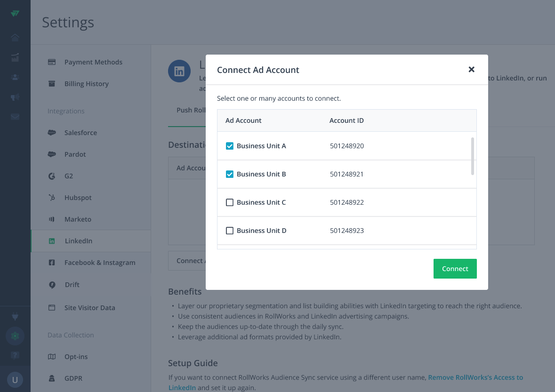Click the Site Visitor Data window icon
The image size is (555, 392).
pos(52,307)
